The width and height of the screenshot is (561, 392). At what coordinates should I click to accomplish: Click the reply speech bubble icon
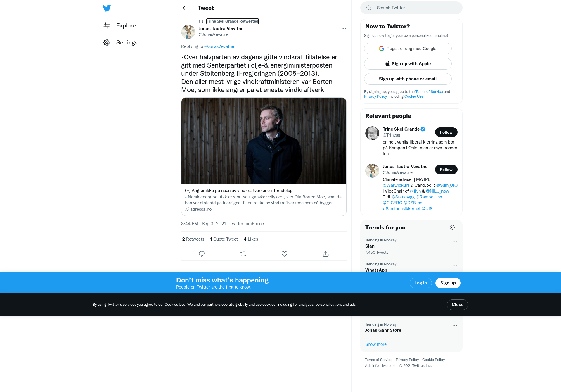pyautogui.click(x=202, y=254)
